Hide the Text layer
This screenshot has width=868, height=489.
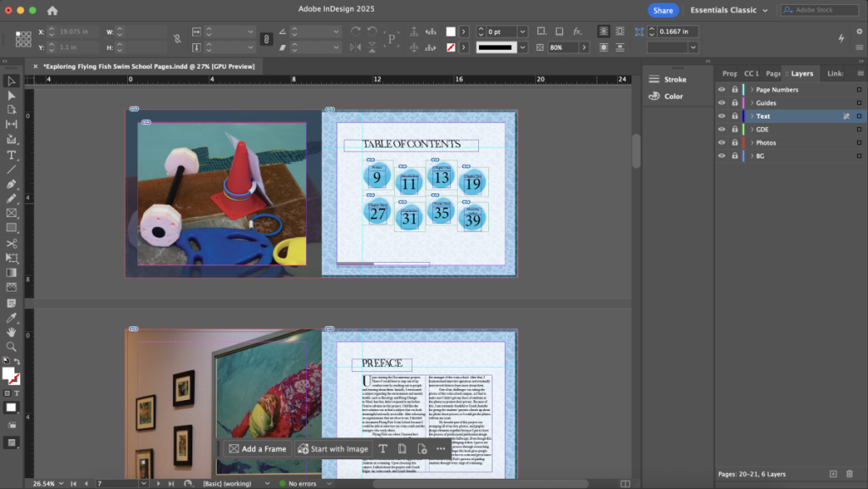click(x=721, y=116)
